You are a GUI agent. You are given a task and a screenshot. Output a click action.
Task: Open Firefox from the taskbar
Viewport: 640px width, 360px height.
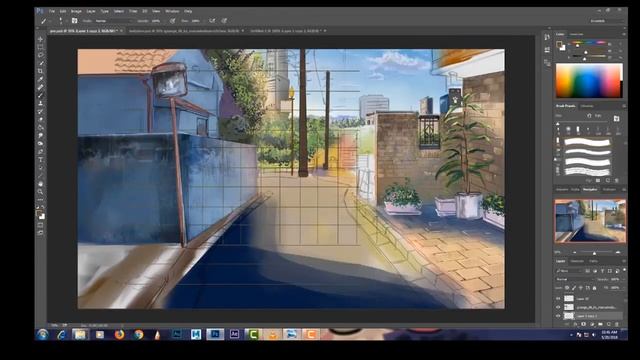pyautogui.click(x=119, y=335)
